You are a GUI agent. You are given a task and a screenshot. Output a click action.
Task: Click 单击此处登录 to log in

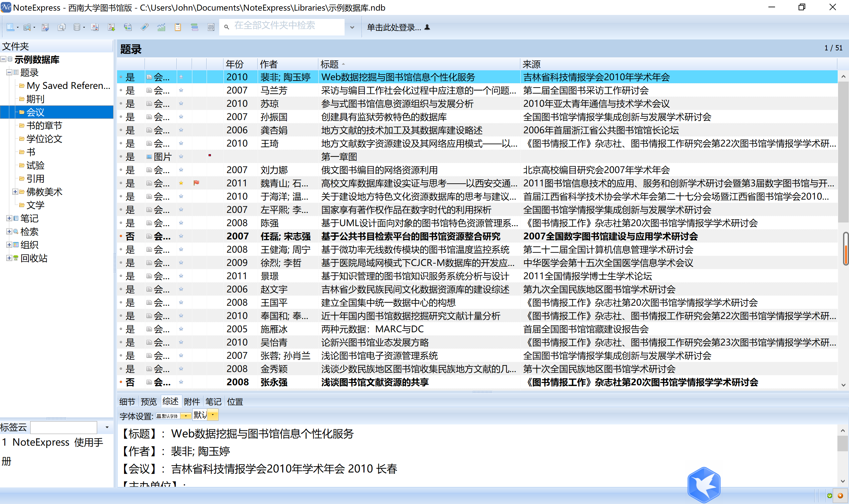[394, 27]
